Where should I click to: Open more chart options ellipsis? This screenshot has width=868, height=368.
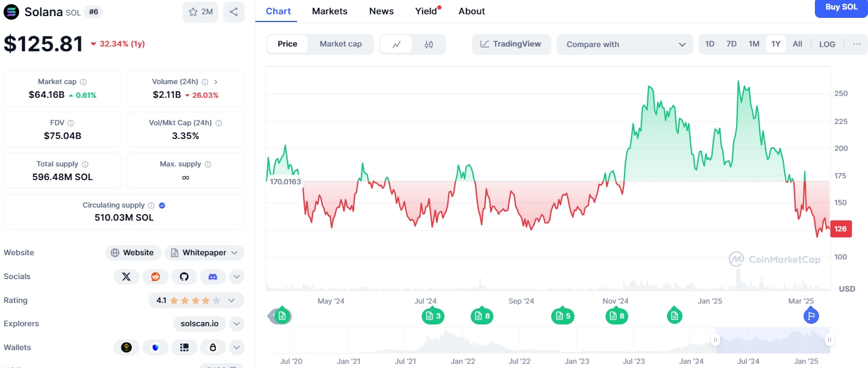point(857,44)
